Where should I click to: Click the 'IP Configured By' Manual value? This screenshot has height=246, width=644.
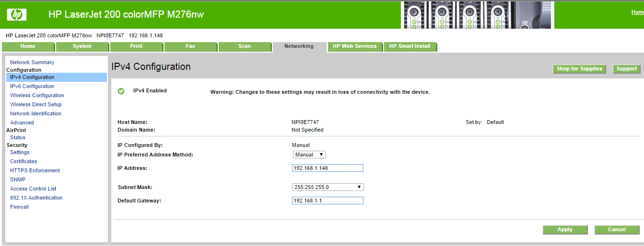[x=301, y=145]
